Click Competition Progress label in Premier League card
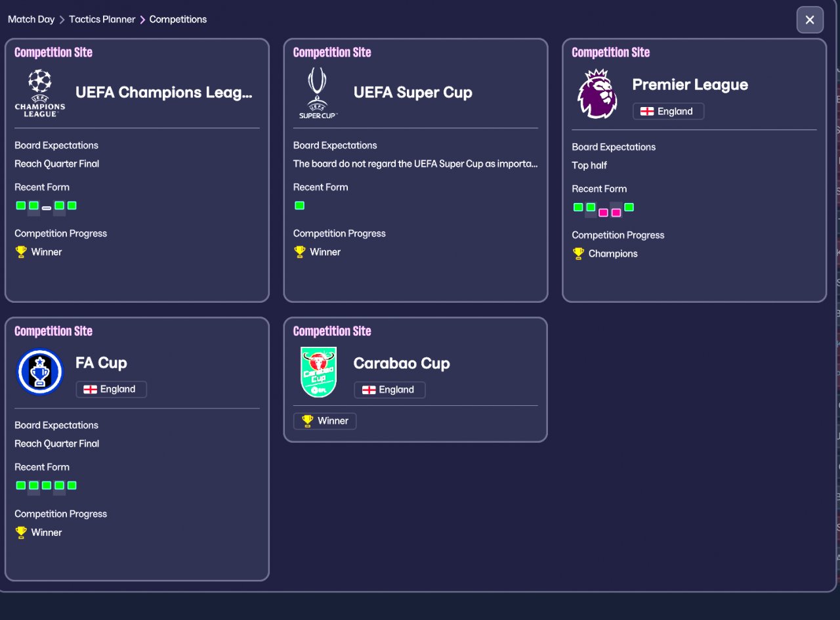 [618, 235]
